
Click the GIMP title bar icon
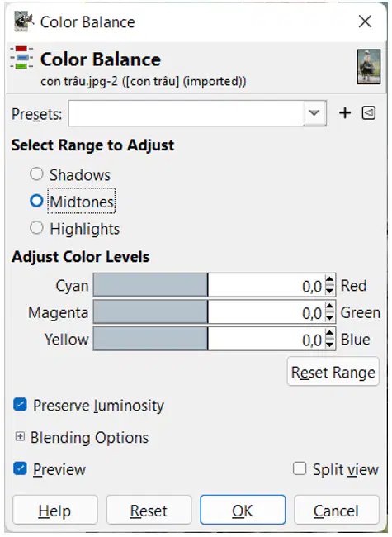[x=24, y=21]
